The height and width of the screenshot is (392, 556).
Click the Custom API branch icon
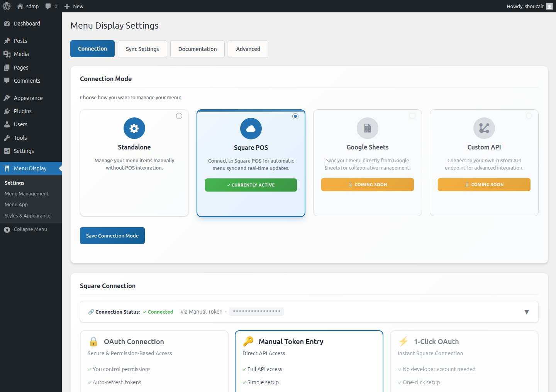484,128
